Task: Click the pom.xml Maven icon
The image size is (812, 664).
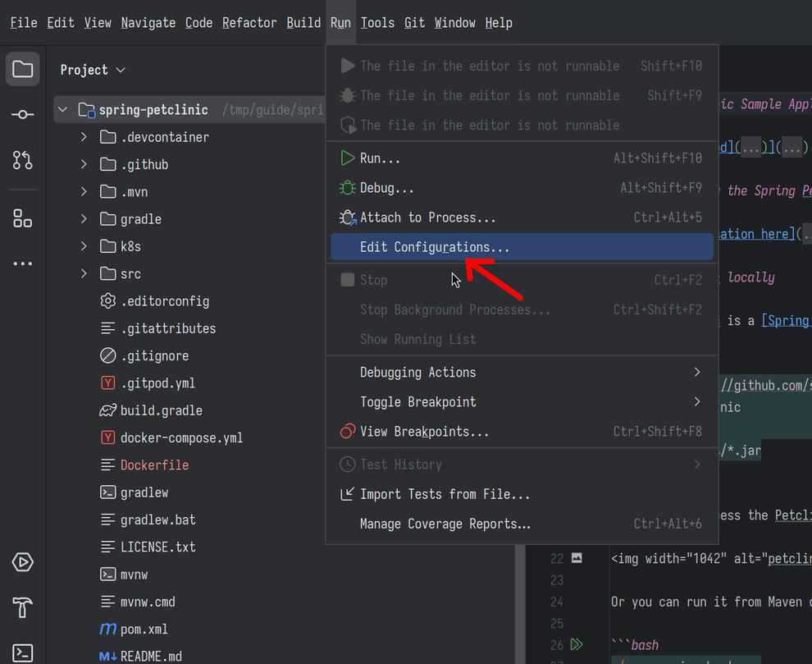Action: coord(107,630)
